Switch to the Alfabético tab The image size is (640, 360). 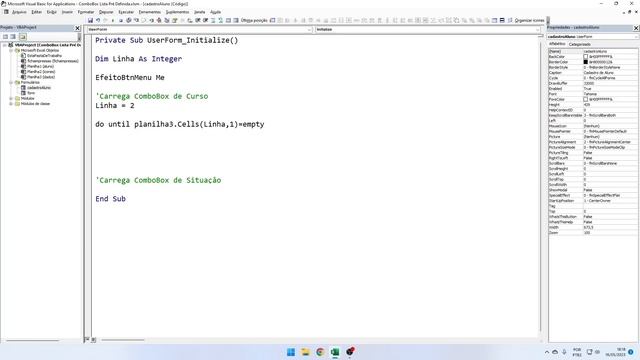coord(557,44)
